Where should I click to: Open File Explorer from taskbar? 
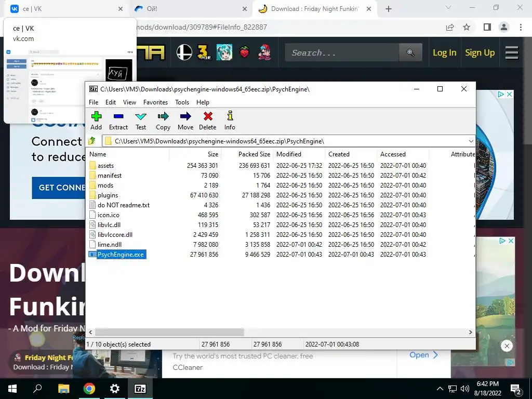[x=63, y=389]
